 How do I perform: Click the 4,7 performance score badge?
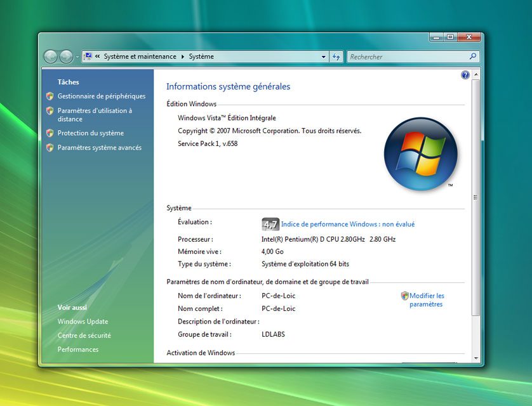[x=270, y=225]
